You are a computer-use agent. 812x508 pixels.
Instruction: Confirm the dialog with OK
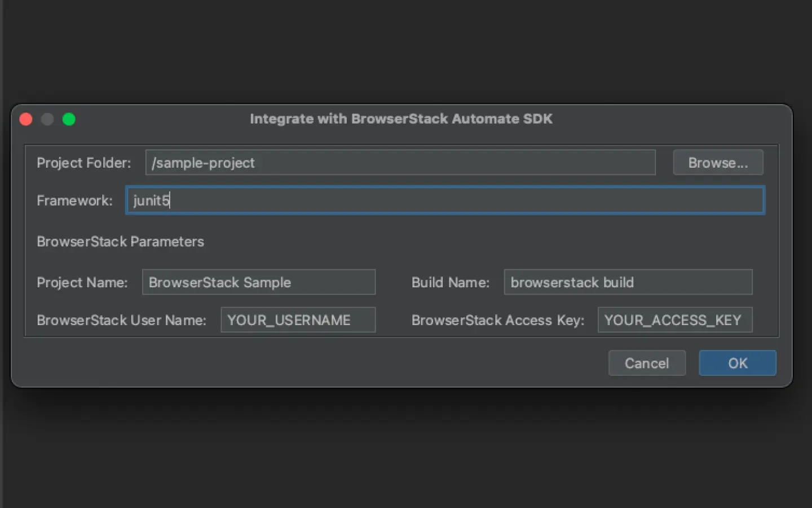(x=737, y=363)
